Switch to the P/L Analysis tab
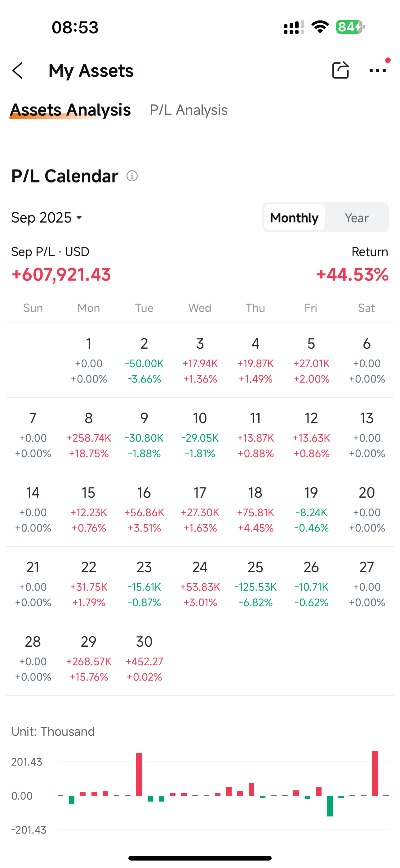Image resolution: width=400 pixels, height=868 pixels. (x=189, y=110)
